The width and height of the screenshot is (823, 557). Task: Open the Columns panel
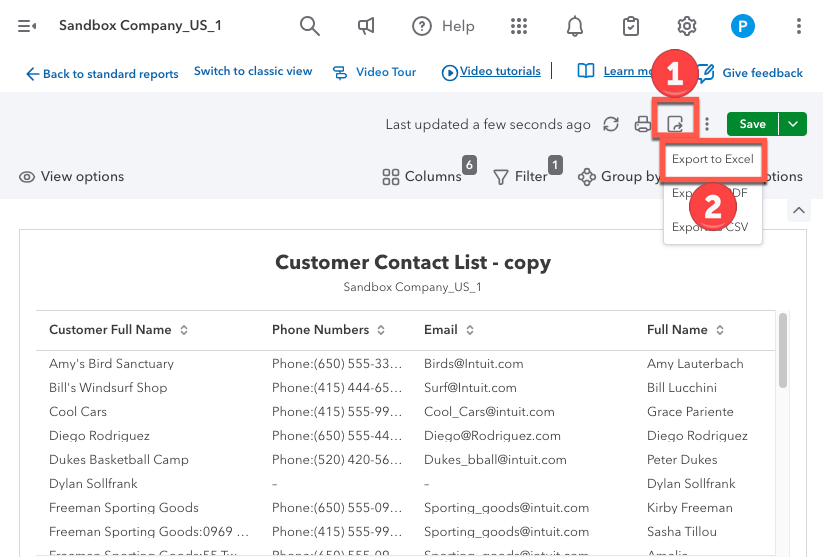pyautogui.click(x=422, y=177)
